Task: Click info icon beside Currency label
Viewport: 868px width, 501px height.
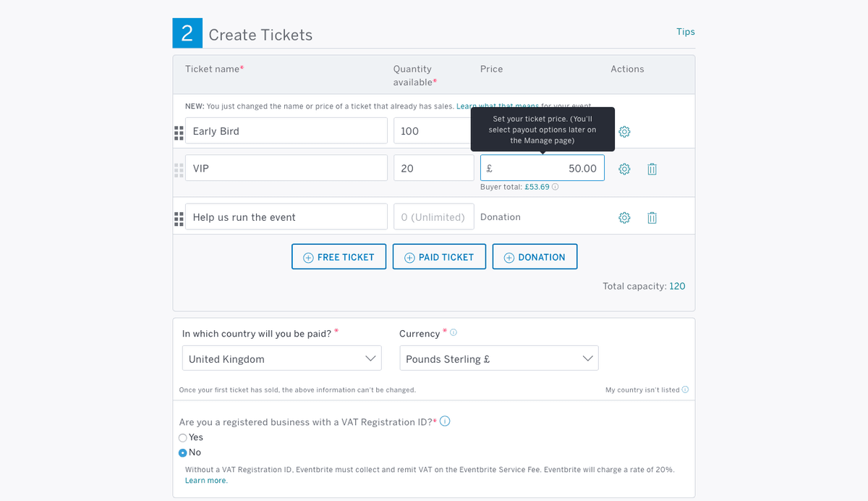Action: (454, 333)
